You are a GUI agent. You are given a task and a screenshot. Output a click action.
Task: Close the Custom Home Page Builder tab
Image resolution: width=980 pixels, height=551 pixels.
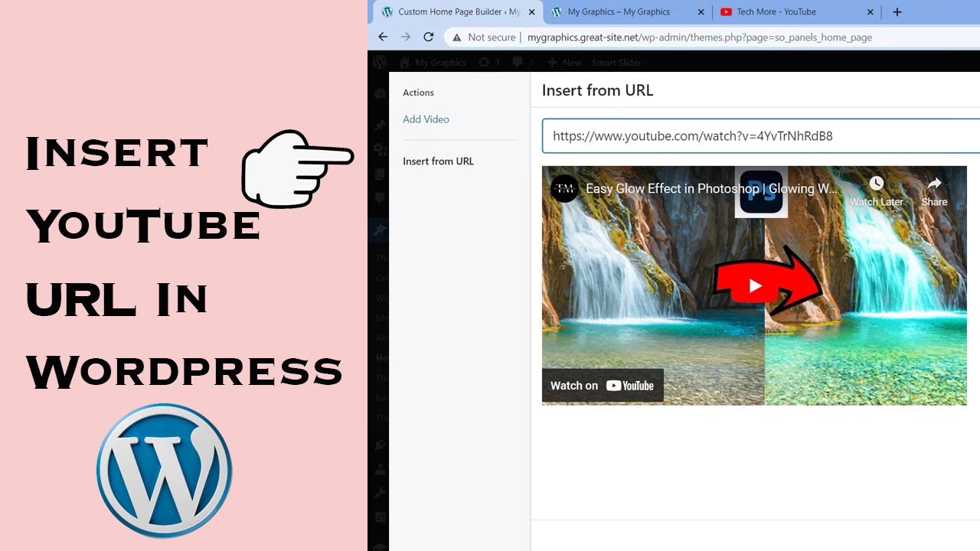(531, 12)
